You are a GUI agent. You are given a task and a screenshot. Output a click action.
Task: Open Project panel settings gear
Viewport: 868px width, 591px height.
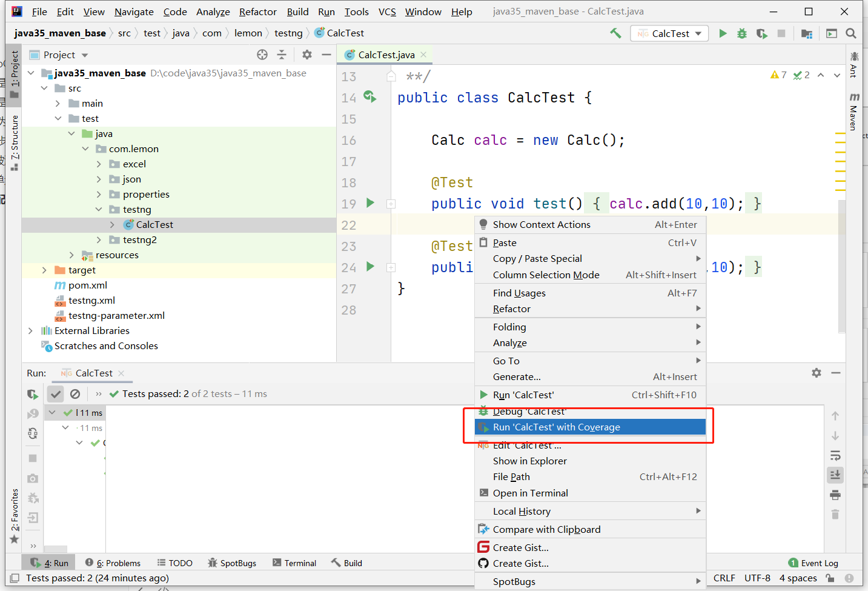307,55
